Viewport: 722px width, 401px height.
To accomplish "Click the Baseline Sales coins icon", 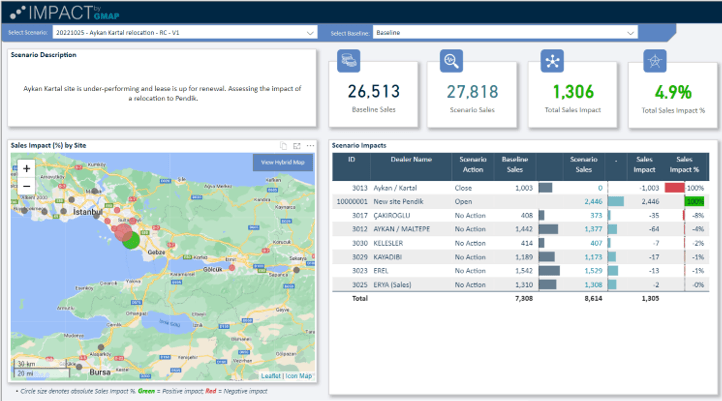I will coord(350,62).
